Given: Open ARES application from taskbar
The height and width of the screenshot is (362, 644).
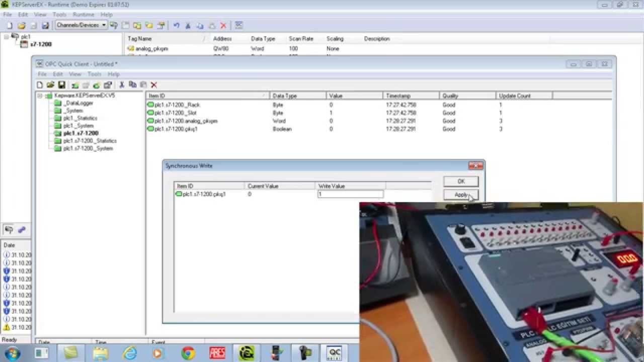Looking at the screenshot, I should click(x=217, y=353).
